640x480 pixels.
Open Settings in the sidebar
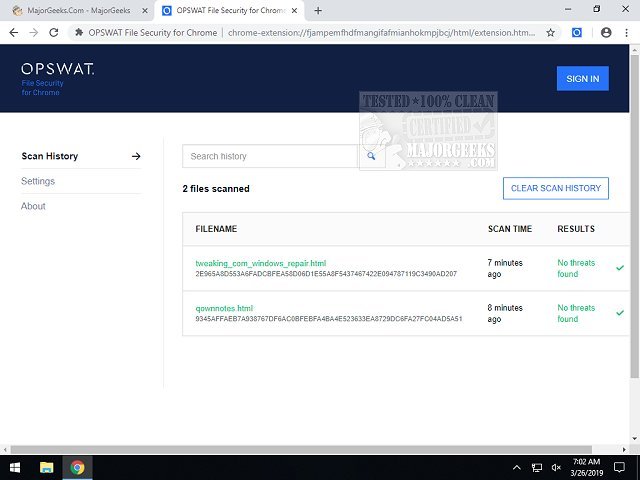[38, 181]
